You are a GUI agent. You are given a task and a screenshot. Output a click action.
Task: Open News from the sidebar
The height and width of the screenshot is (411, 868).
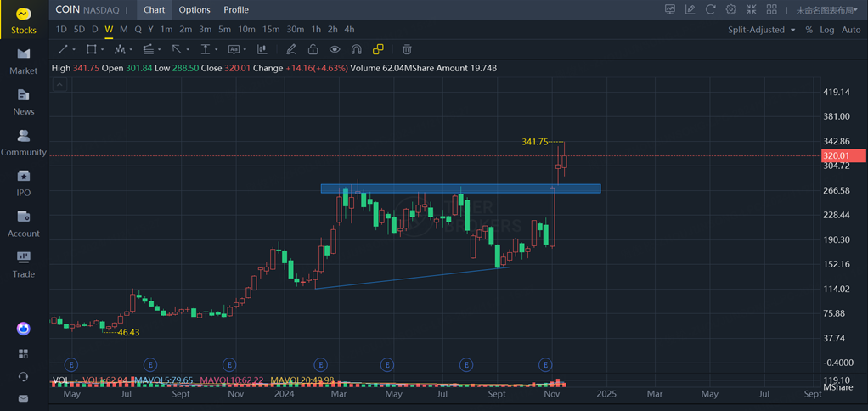click(23, 102)
